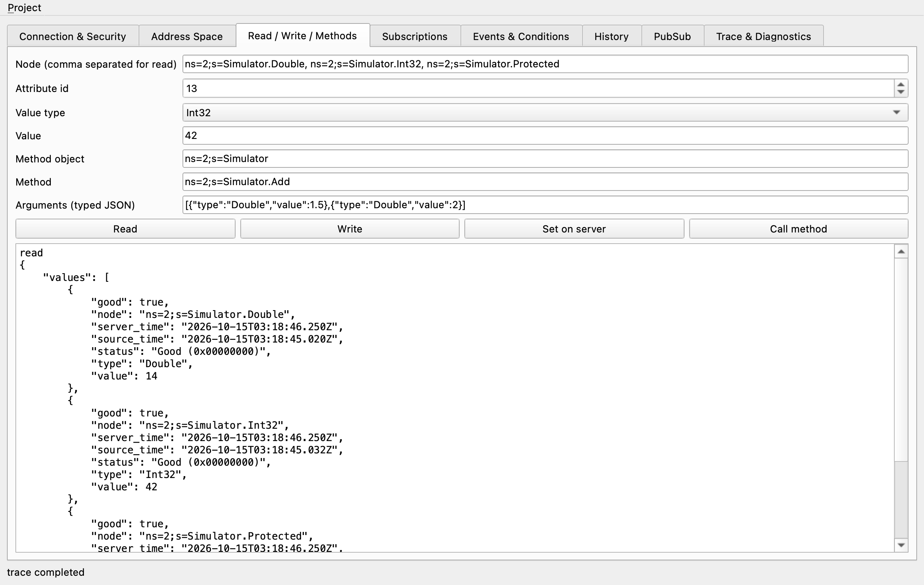Click the Set on server button
This screenshot has width=924, height=585.
[x=574, y=229]
